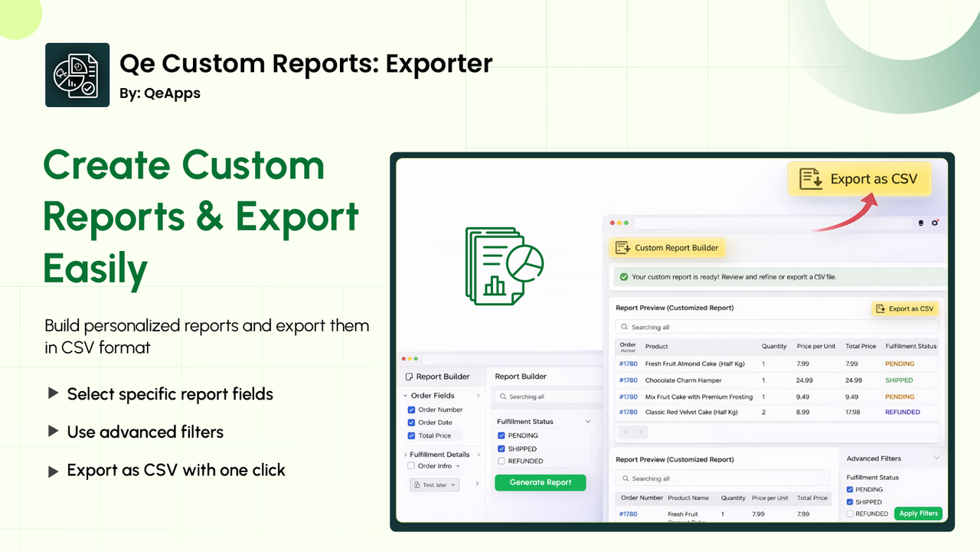Uncheck the Order Number checkbox
The image size is (980, 551).
(x=411, y=409)
